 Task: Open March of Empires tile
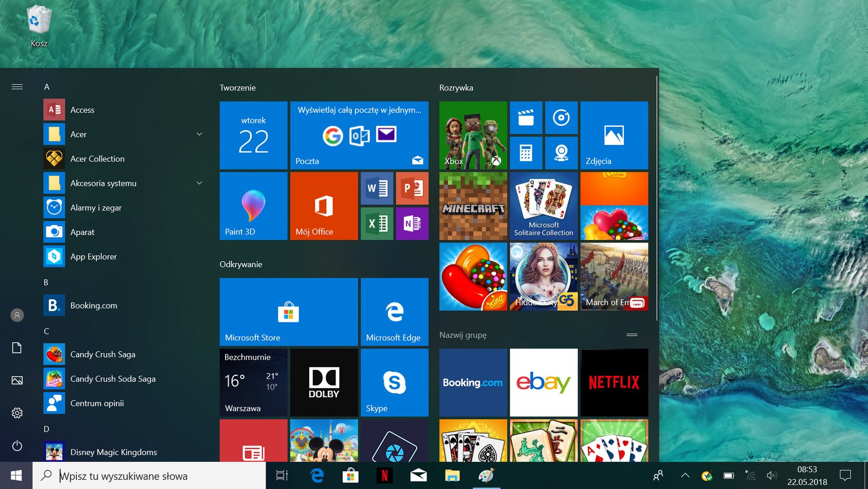tap(614, 276)
